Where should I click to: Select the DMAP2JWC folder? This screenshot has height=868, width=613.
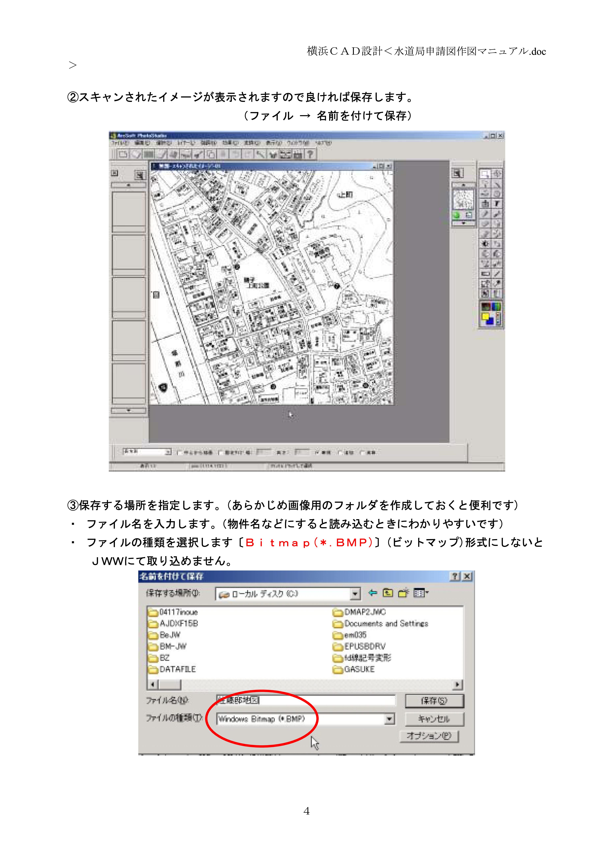[359, 612]
